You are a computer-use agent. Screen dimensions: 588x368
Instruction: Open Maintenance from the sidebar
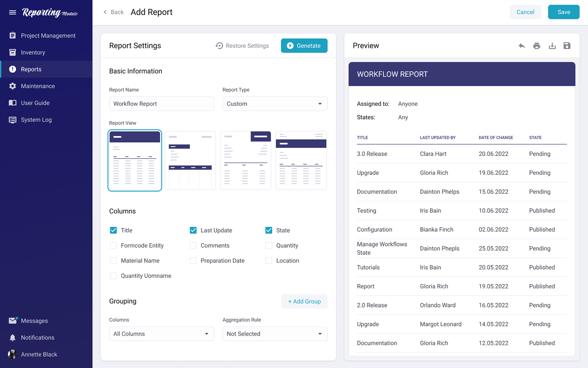click(x=38, y=86)
